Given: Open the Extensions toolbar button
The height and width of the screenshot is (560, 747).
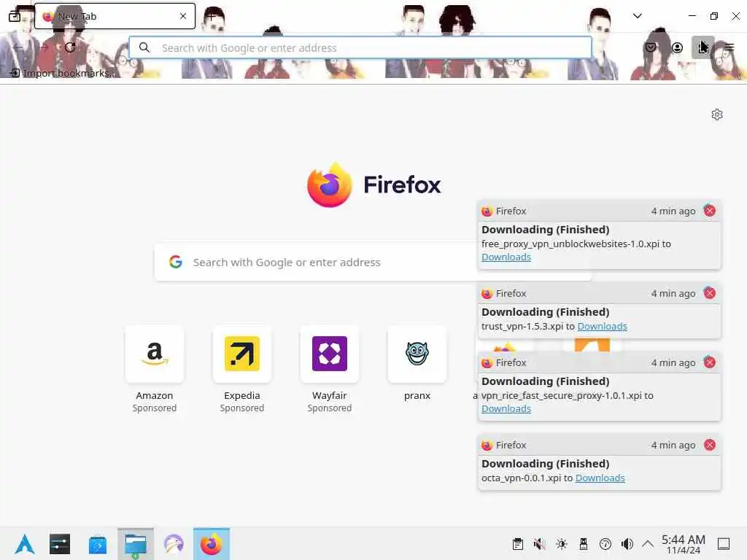Looking at the screenshot, I should 703,47.
